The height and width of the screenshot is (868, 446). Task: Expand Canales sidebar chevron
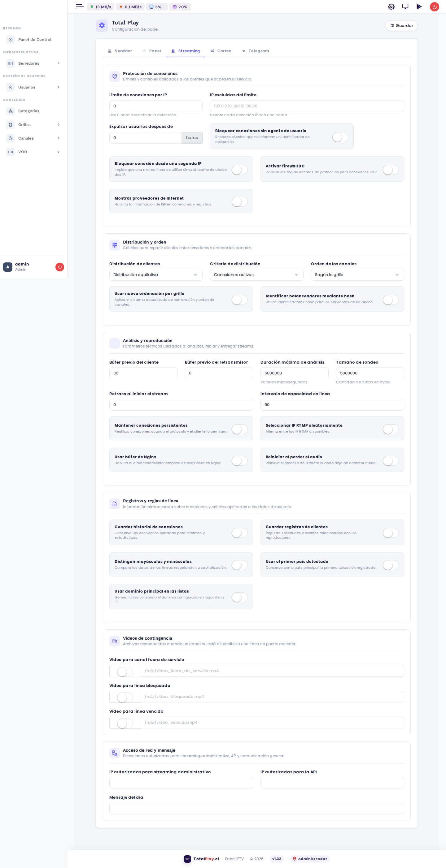[59, 138]
